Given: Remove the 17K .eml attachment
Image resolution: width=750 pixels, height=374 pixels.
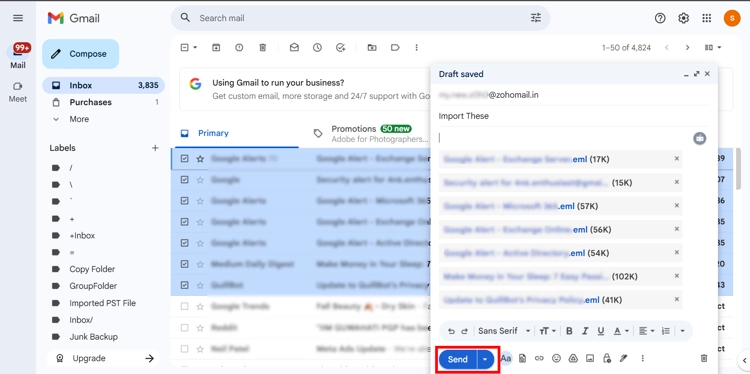Looking at the screenshot, I should click(676, 159).
